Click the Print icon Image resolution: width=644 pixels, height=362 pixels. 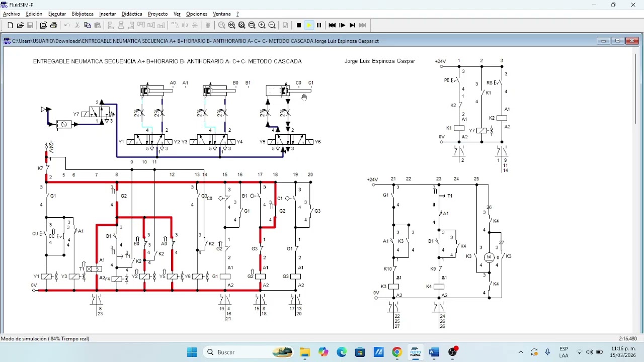54,25
